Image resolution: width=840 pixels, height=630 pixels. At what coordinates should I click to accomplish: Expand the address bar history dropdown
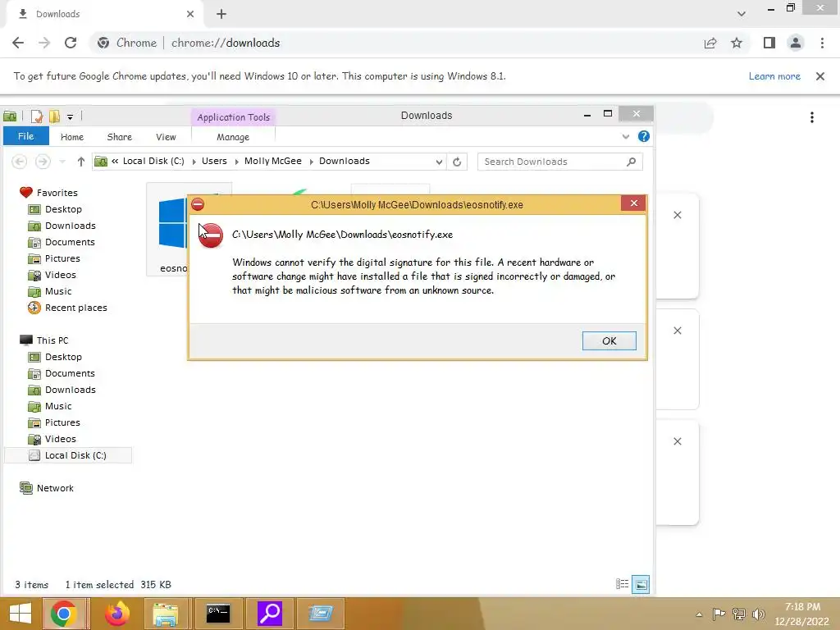tap(440, 162)
